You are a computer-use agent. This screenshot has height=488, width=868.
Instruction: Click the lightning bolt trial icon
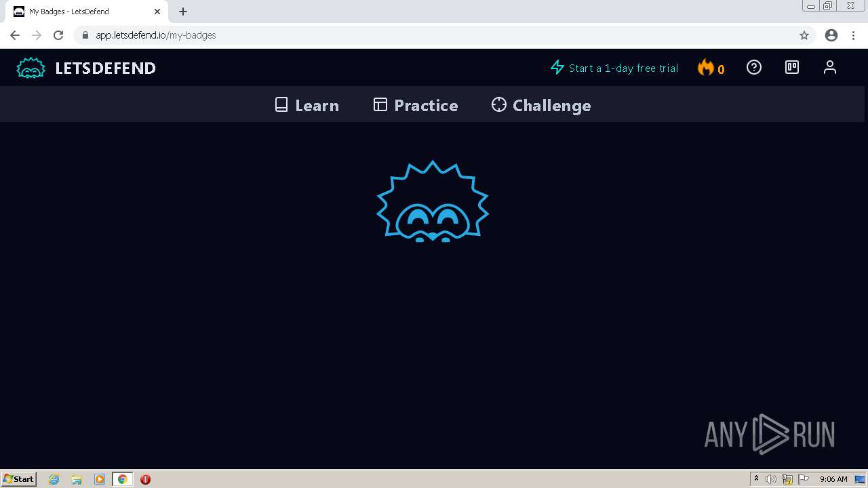[557, 67]
